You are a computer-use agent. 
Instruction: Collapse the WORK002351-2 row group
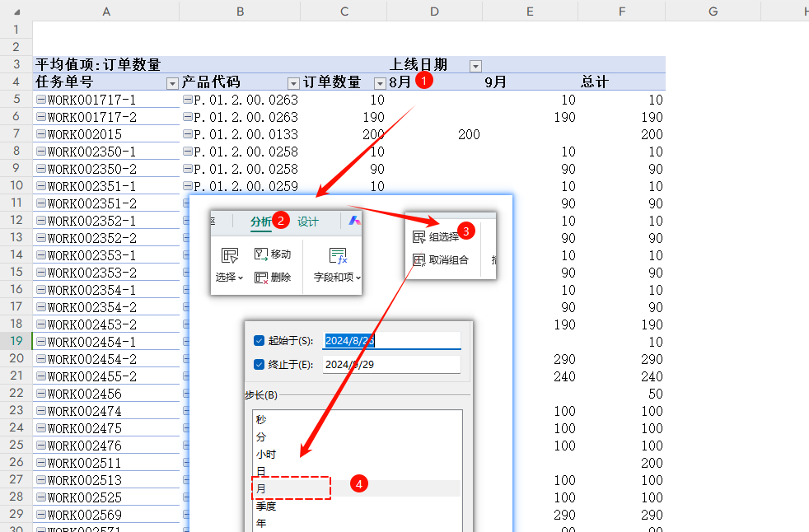point(40,203)
